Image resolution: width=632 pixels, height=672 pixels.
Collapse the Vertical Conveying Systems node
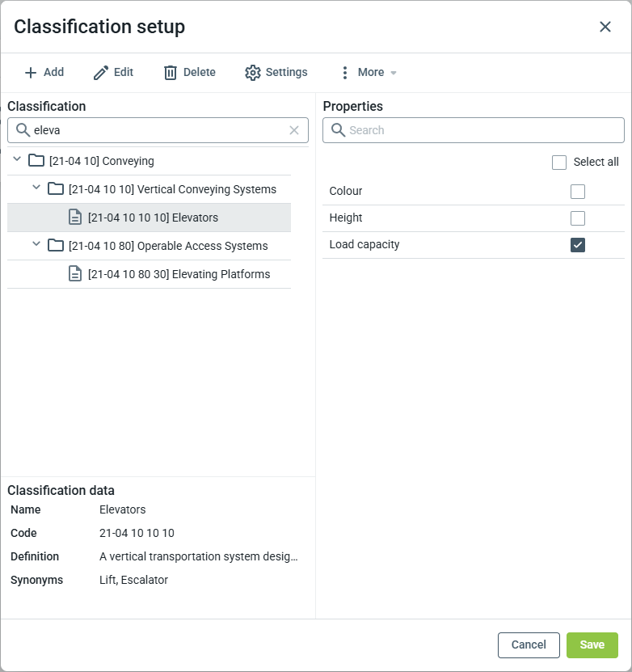coord(36,188)
